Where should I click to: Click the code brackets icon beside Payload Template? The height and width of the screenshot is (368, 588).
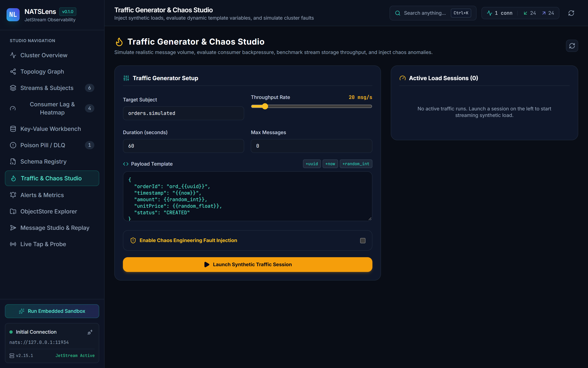[x=126, y=164]
